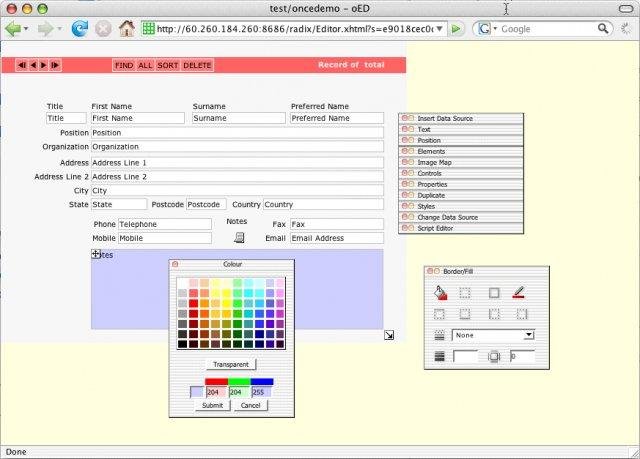Expand the Image Map panel
The width and height of the screenshot is (640, 459).
pos(461,162)
